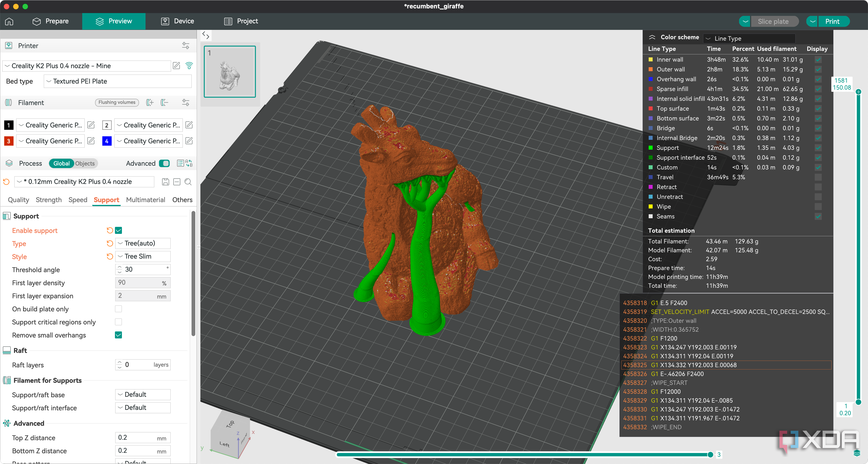Viewport: 868px width, 464px height.
Task: Go to the home screen icon
Action: pyautogui.click(x=9, y=21)
